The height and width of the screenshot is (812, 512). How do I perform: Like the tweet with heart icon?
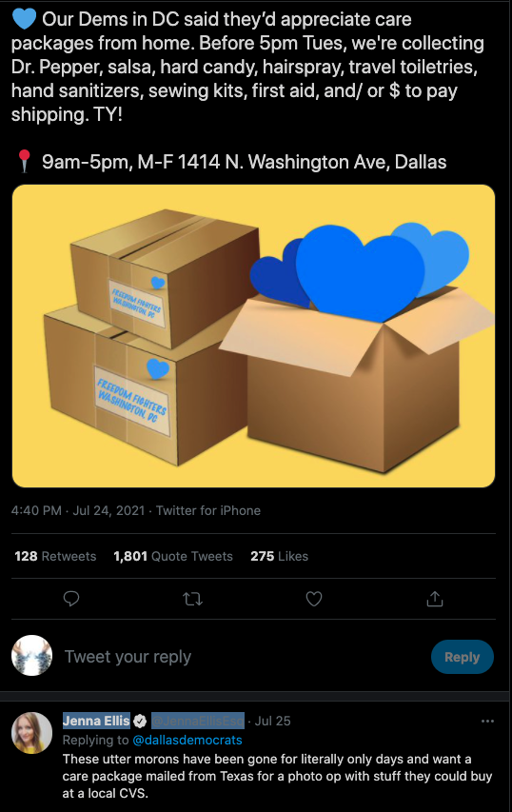(314, 599)
